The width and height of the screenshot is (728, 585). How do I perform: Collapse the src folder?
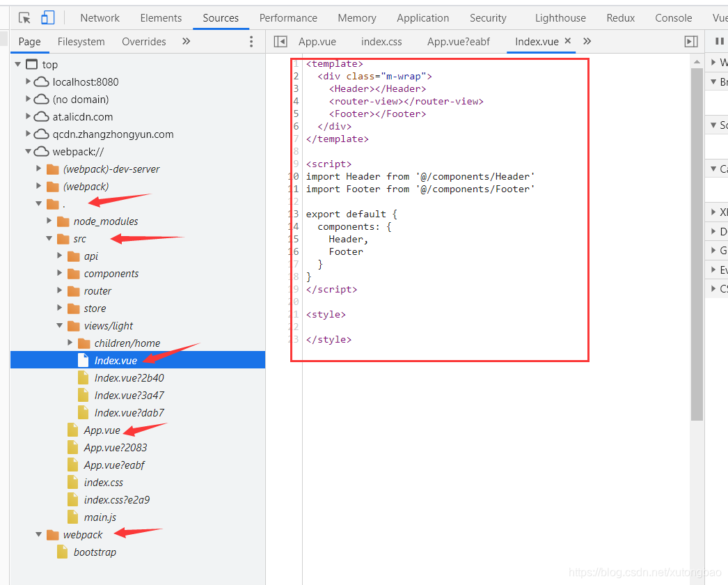[49, 238]
